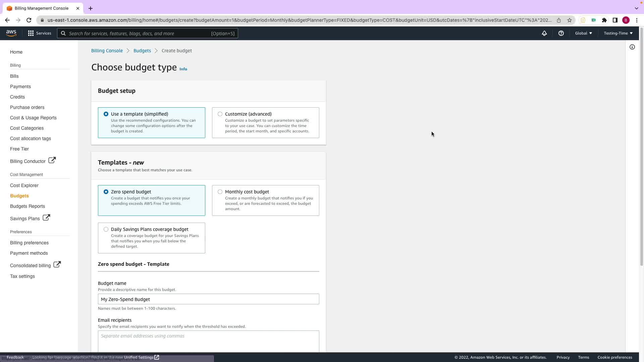Go to Budgets Reports sidebar item

(x=28, y=206)
